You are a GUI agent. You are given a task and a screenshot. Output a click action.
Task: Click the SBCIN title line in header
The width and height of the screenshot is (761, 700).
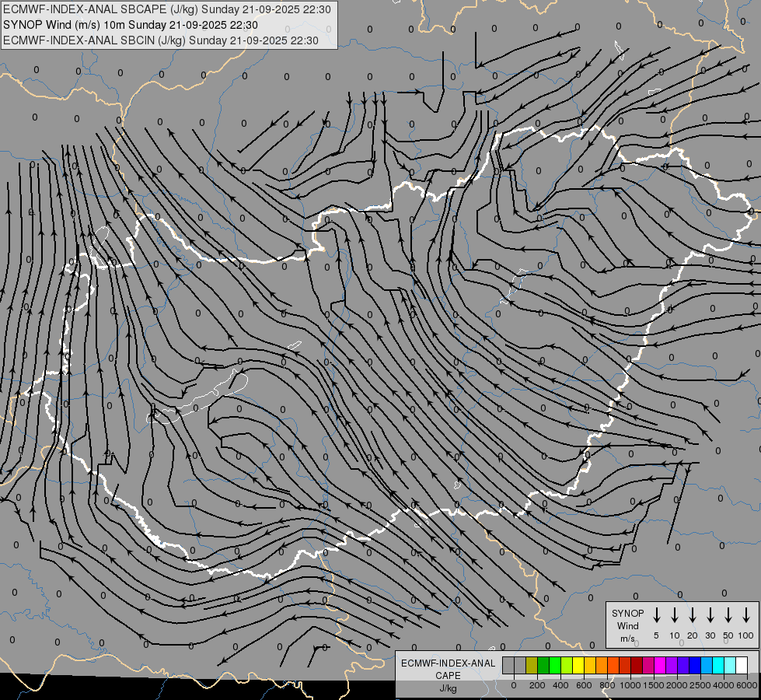[161, 40]
